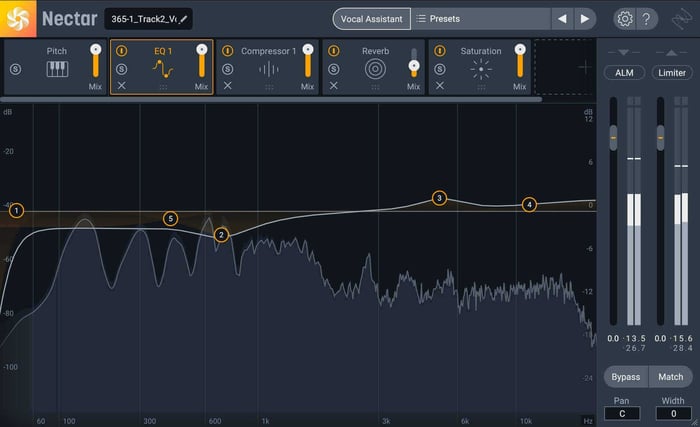The height and width of the screenshot is (427, 700).
Task: Solo the Pitch module
Action: point(16,69)
